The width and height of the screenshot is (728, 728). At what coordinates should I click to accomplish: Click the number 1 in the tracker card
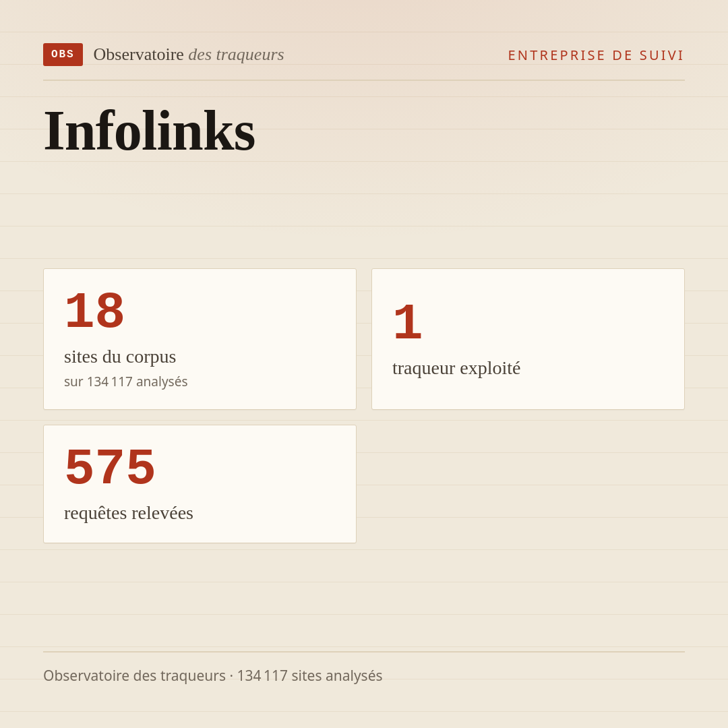(x=408, y=322)
